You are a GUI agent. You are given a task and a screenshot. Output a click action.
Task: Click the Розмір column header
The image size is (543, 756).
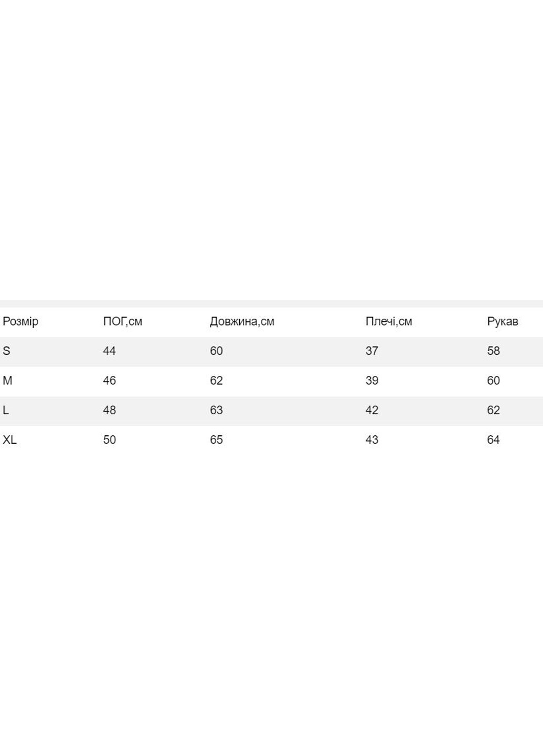tap(20, 321)
